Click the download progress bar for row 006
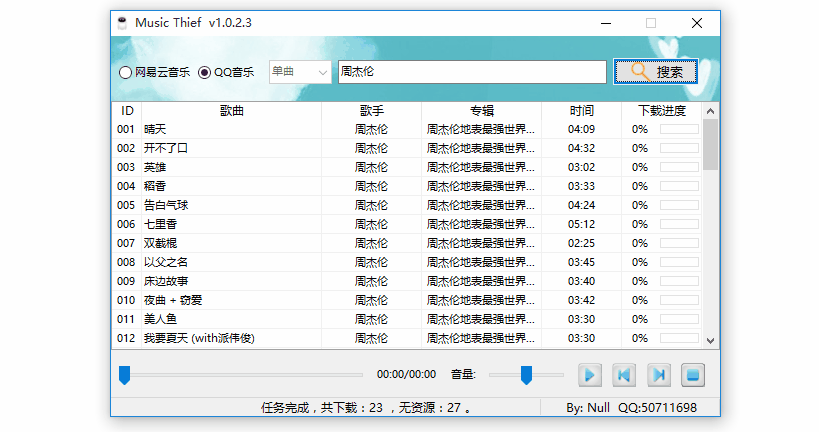This screenshot has height=432, width=819. 679,224
